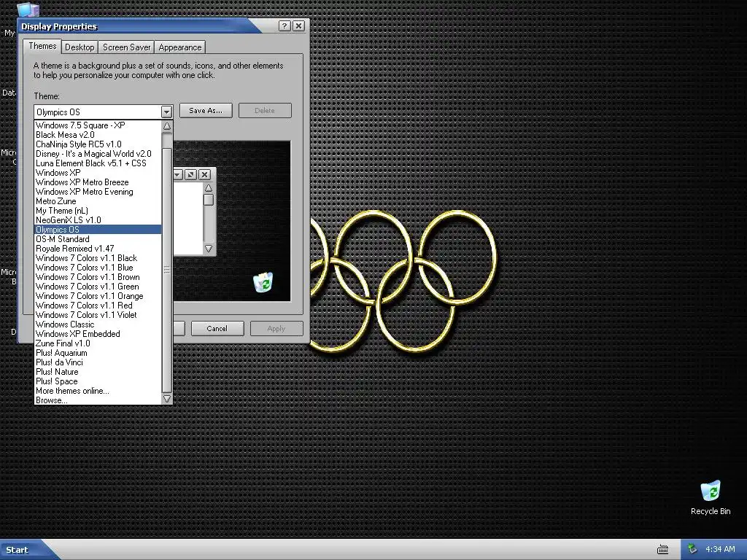Click the preview window's scroll down arrow

pos(208,249)
